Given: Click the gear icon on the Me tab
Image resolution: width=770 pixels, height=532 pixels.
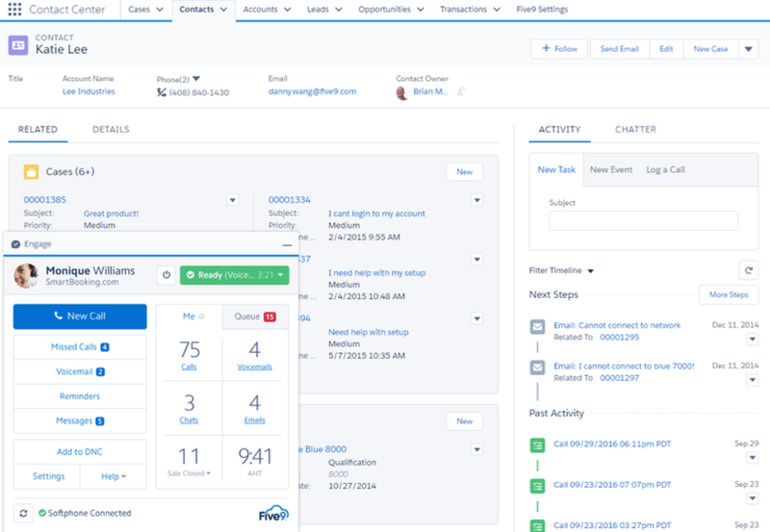Looking at the screenshot, I should [x=201, y=317].
